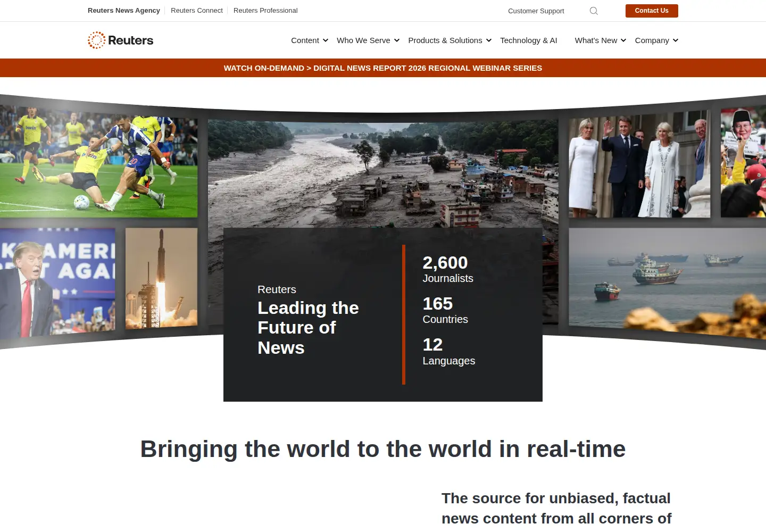Expand the Who We Serve chevron

point(397,40)
